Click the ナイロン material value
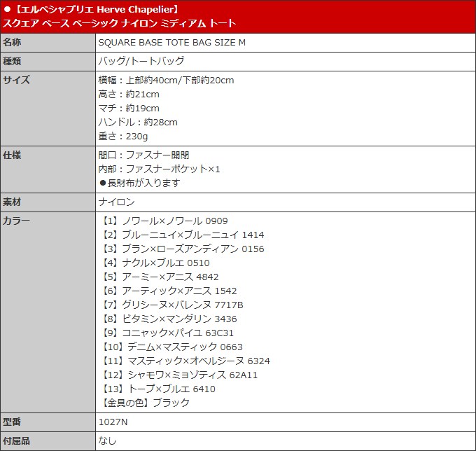 click(x=116, y=202)
